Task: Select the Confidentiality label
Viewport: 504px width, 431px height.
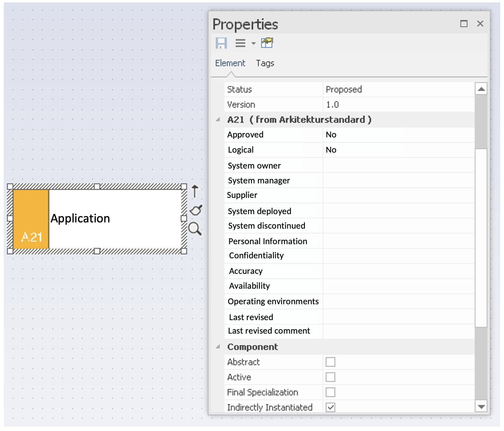Action: pos(256,256)
